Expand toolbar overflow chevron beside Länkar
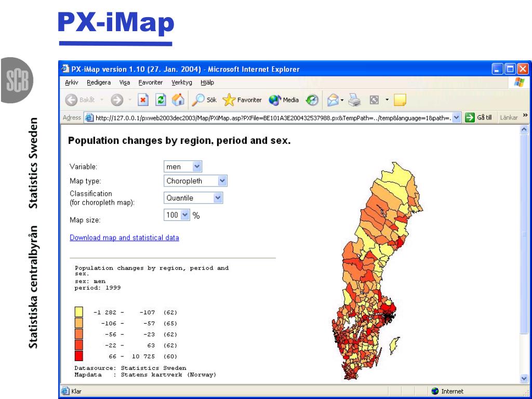 (x=525, y=115)
